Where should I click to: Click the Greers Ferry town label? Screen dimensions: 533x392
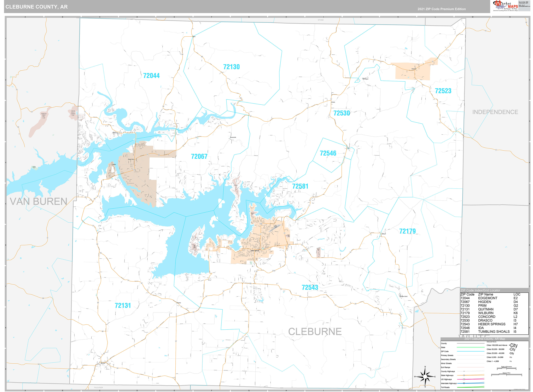click(131, 159)
